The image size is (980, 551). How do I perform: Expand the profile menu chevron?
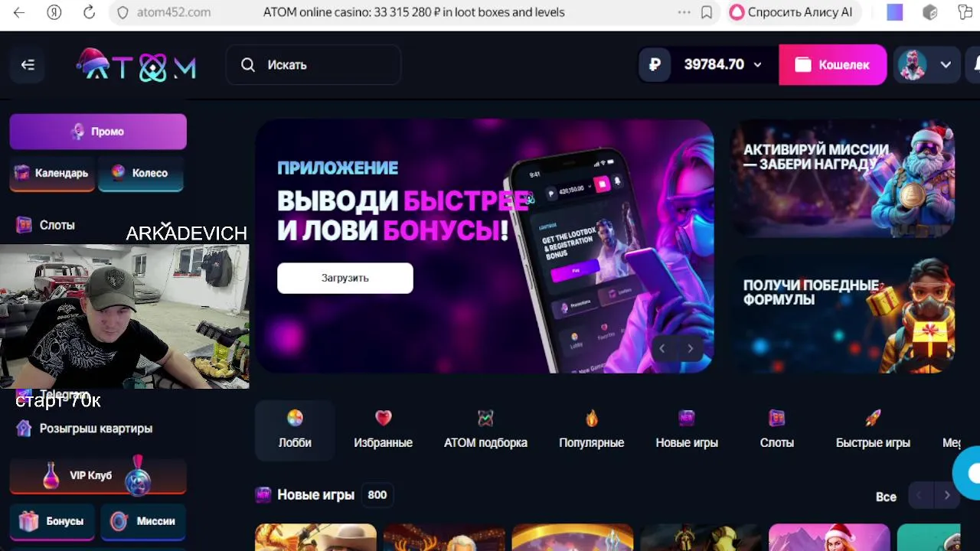pos(946,65)
